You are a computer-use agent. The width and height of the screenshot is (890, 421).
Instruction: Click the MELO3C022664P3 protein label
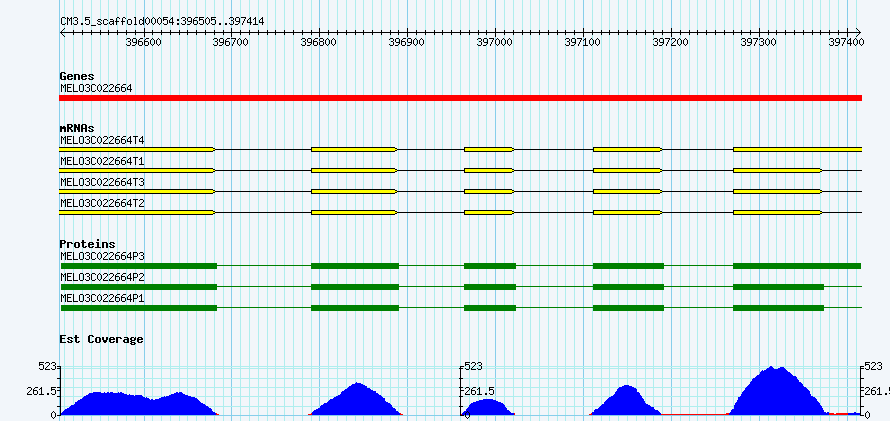(102, 256)
